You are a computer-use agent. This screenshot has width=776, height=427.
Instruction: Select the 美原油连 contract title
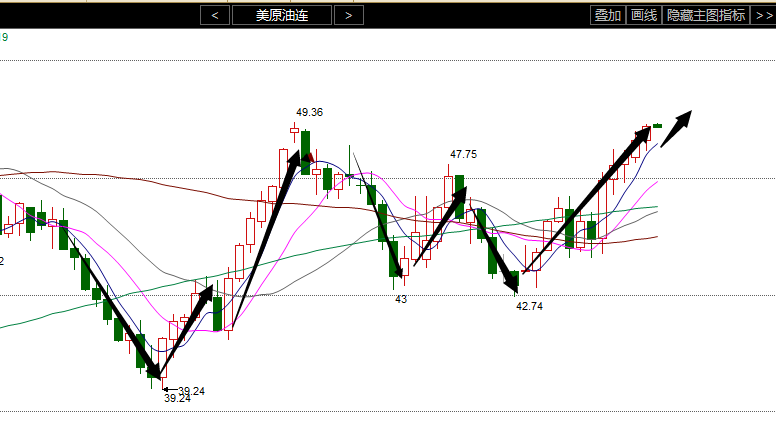[281, 15]
